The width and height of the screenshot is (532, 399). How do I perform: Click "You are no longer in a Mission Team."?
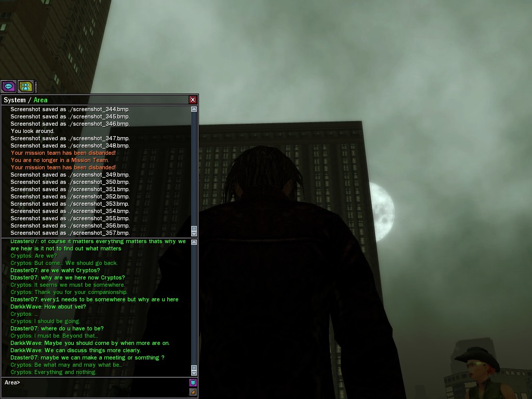60,160
